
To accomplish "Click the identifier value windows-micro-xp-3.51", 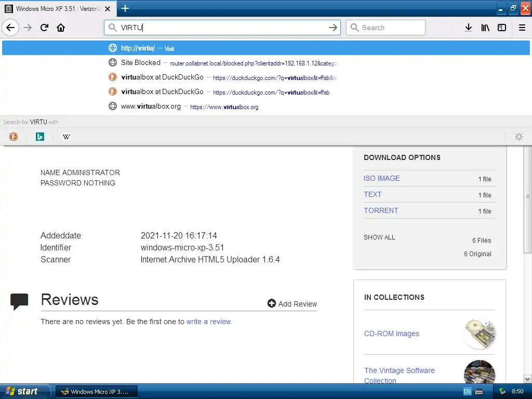I will tap(182, 247).
